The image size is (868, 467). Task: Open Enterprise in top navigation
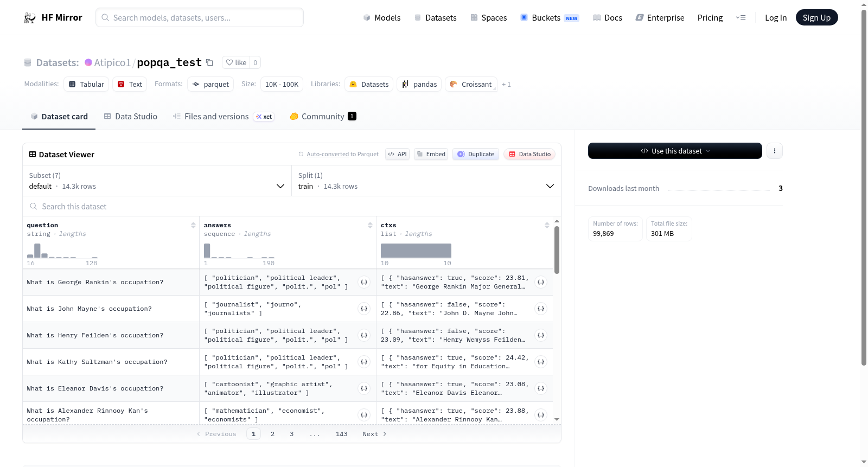(660, 17)
